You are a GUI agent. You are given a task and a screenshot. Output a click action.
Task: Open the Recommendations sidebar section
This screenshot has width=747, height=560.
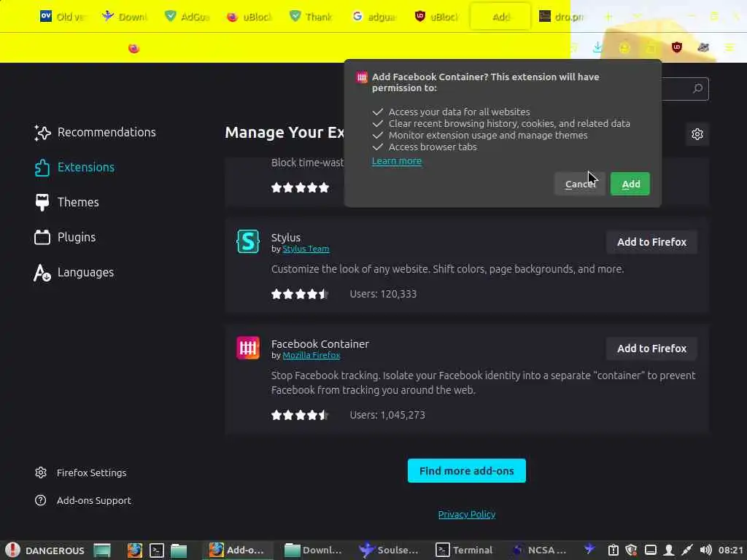click(96, 133)
